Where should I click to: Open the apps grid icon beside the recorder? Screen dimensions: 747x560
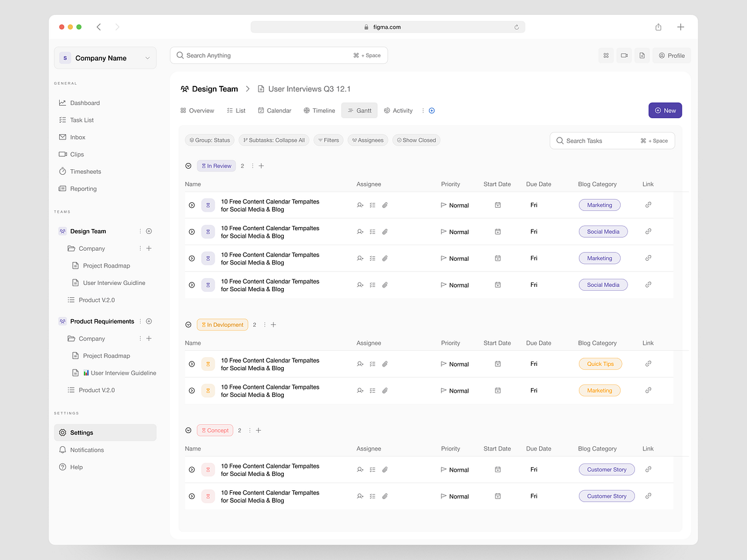606,55
